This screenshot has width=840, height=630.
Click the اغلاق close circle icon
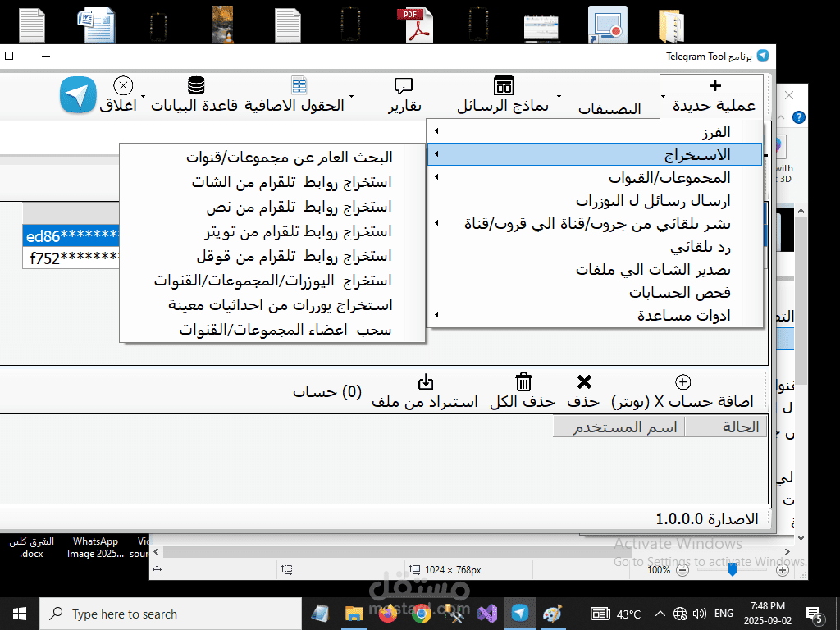click(123, 85)
